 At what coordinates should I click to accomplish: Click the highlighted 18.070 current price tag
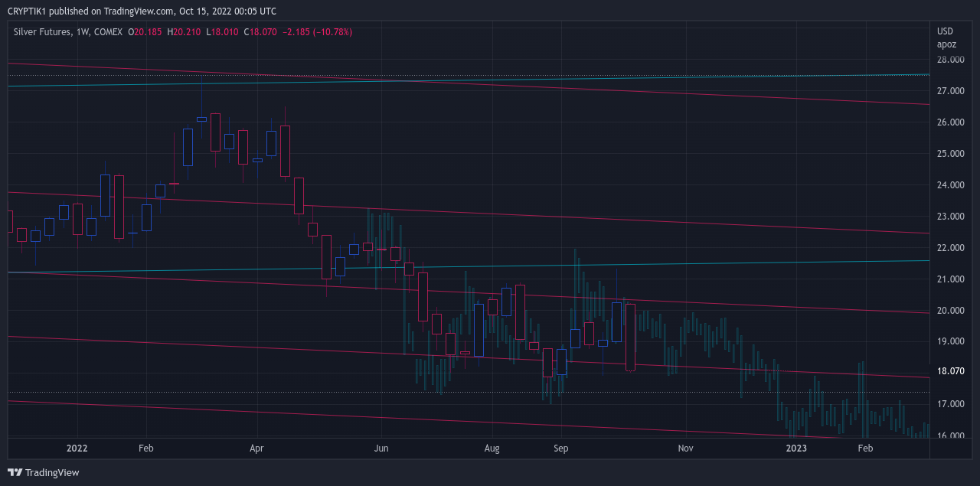[x=950, y=371]
